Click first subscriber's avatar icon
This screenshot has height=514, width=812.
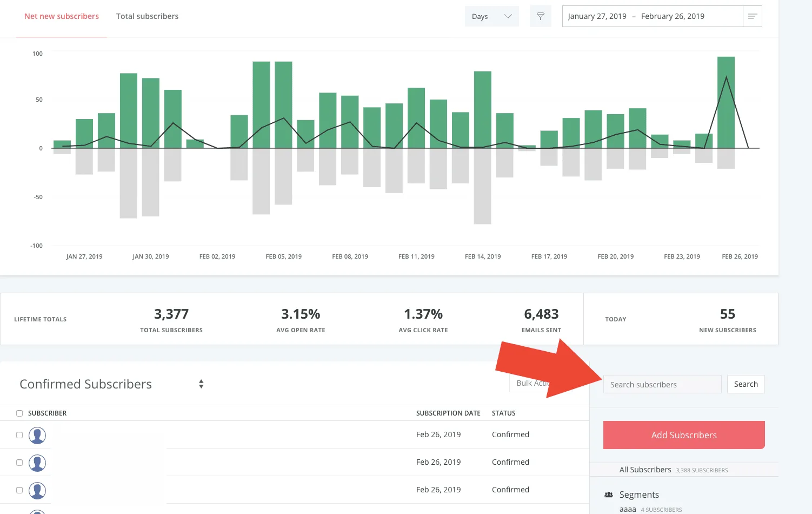point(37,435)
